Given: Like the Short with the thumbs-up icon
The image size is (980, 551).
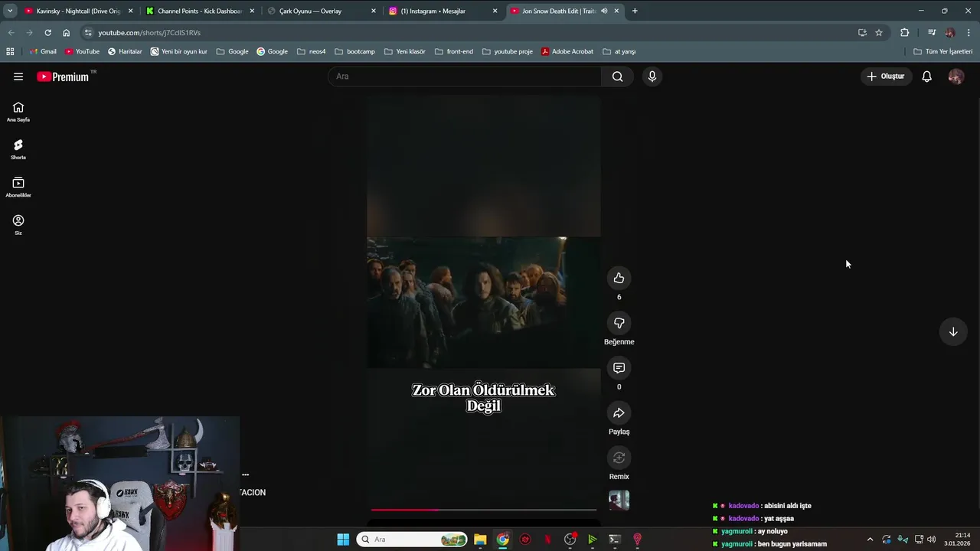Looking at the screenshot, I should pos(619,278).
